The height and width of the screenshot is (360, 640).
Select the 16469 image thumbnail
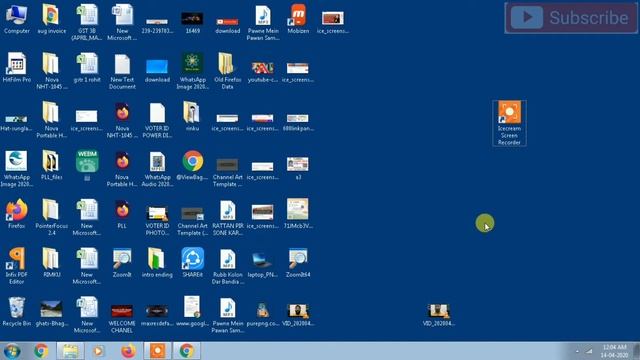click(x=192, y=22)
